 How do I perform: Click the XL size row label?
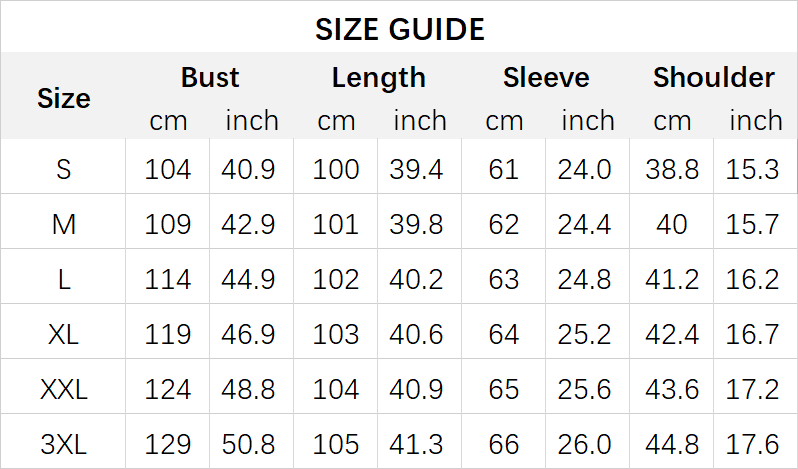(x=64, y=334)
